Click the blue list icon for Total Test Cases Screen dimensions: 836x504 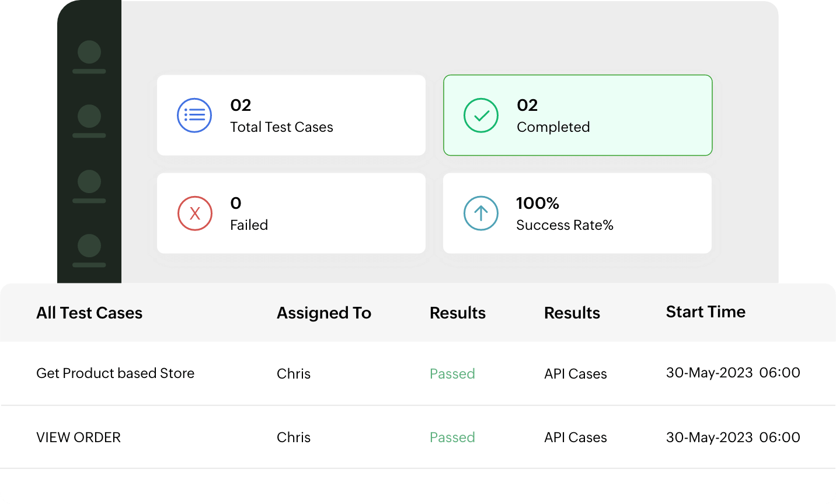click(x=194, y=116)
